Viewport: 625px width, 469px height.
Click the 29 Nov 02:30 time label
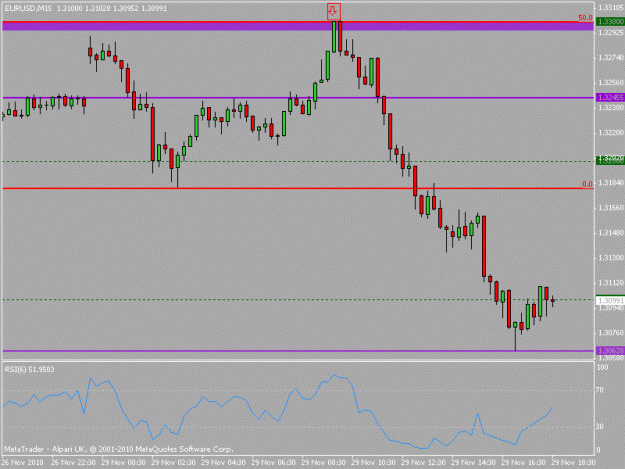pos(174,463)
